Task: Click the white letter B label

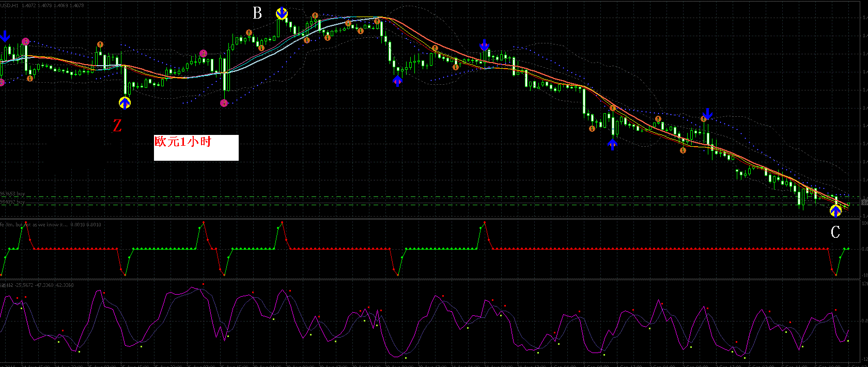Action: [257, 13]
